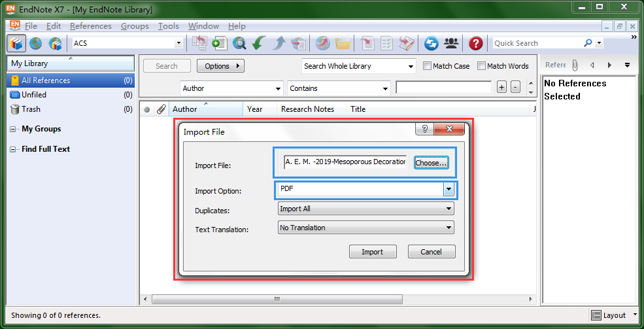Open the Edit menu
Image resolution: width=644 pixels, height=329 pixels.
coord(54,26)
